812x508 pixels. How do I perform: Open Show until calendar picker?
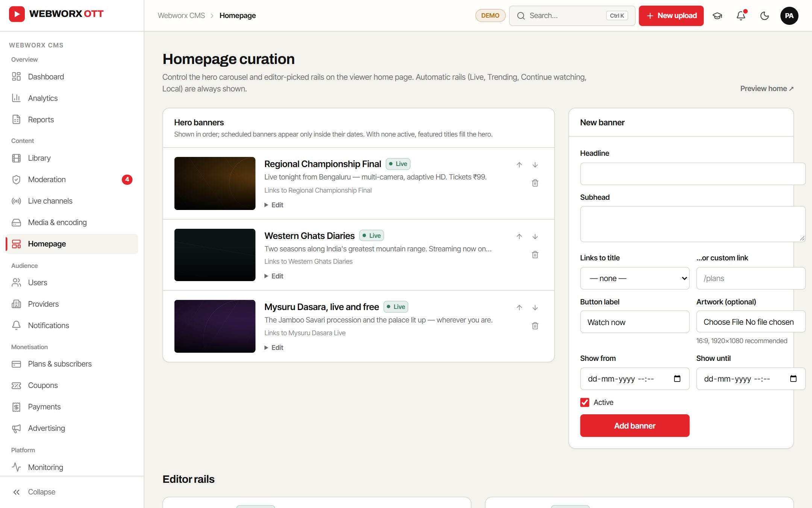(x=793, y=379)
